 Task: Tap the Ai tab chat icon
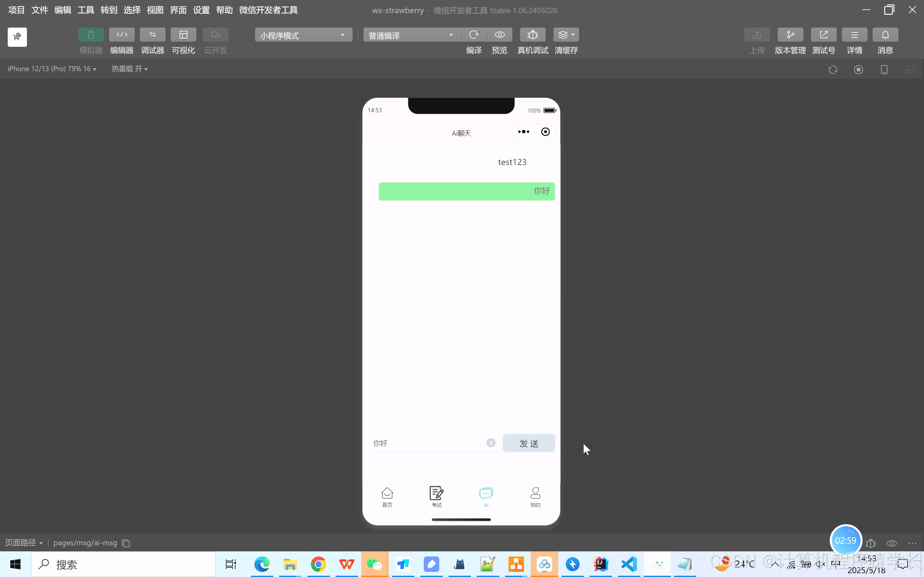(486, 493)
